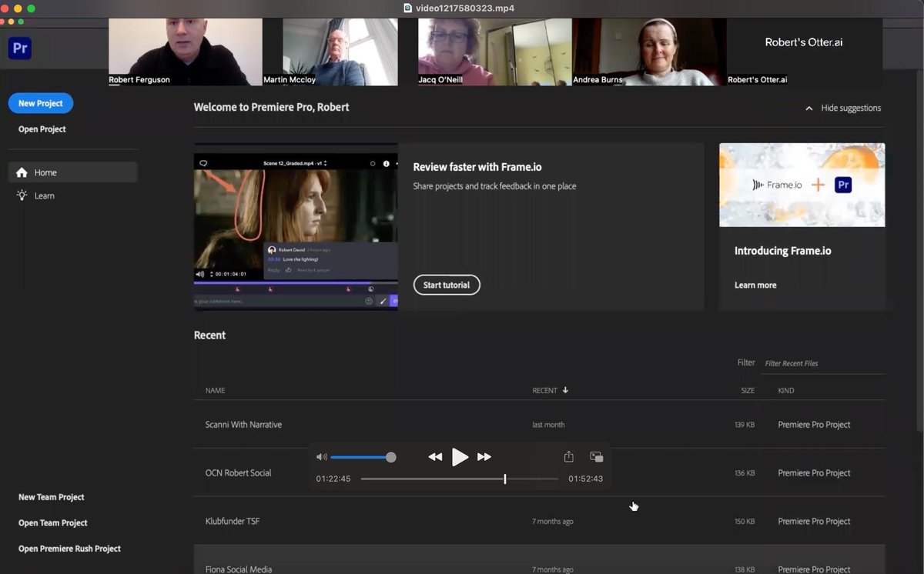Viewport: 924px width, 574px height.
Task: Create a New Project
Action: pos(41,103)
